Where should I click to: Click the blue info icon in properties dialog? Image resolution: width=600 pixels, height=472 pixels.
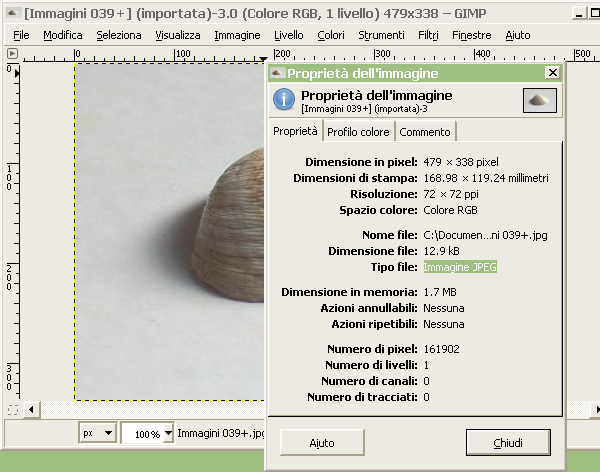click(284, 100)
